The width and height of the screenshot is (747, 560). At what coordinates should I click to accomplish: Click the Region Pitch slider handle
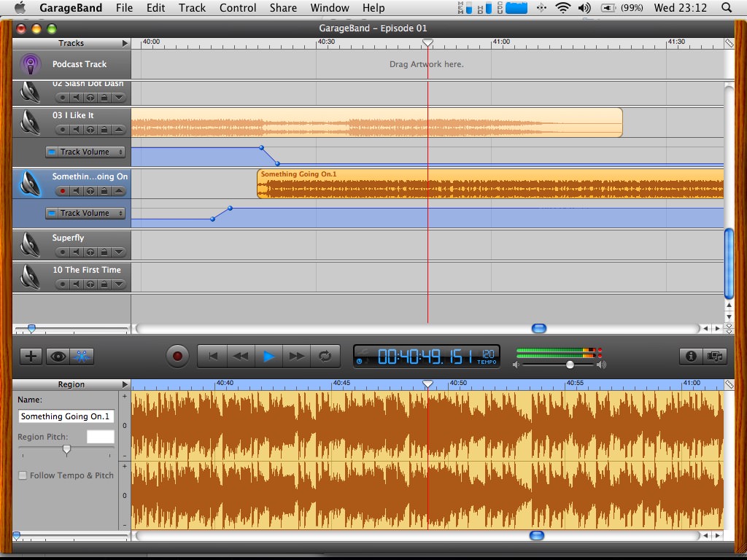[66, 450]
